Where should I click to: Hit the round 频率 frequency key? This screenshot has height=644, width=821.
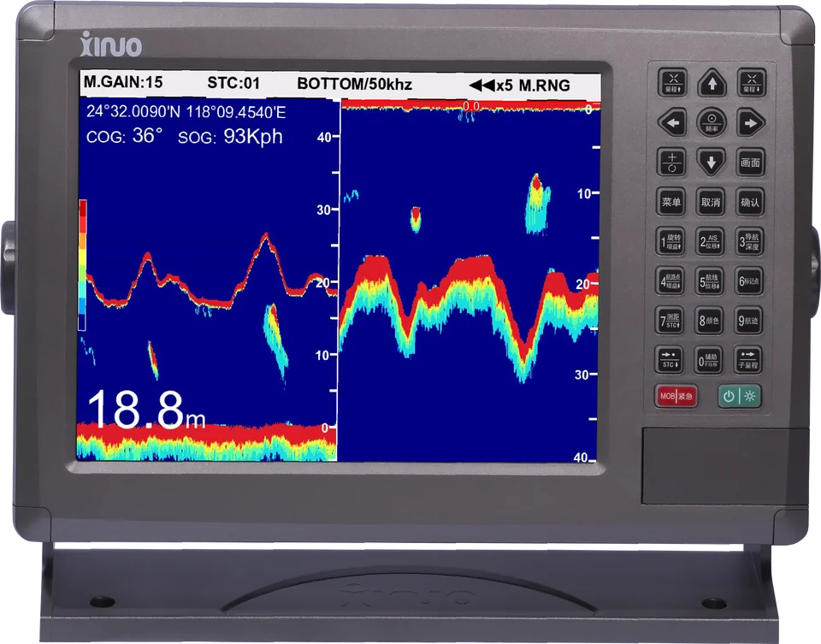pos(712,122)
